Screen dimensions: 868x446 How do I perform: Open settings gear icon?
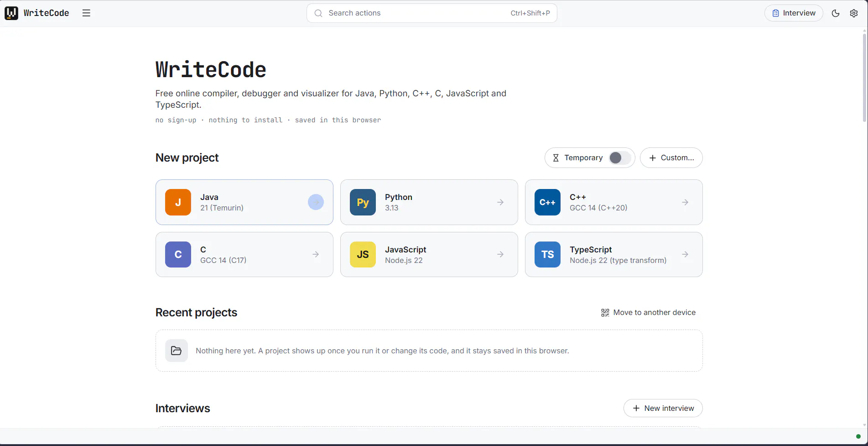(854, 13)
